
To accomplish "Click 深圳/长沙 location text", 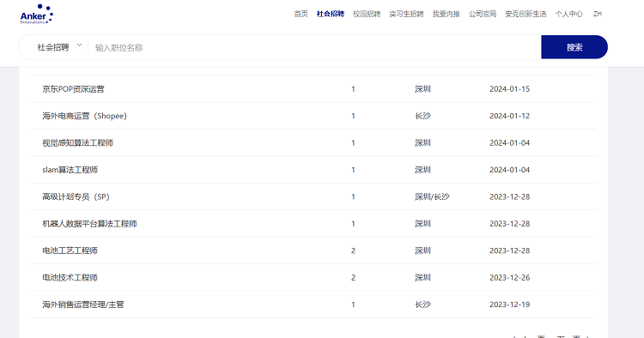I will [x=432, y=197].
